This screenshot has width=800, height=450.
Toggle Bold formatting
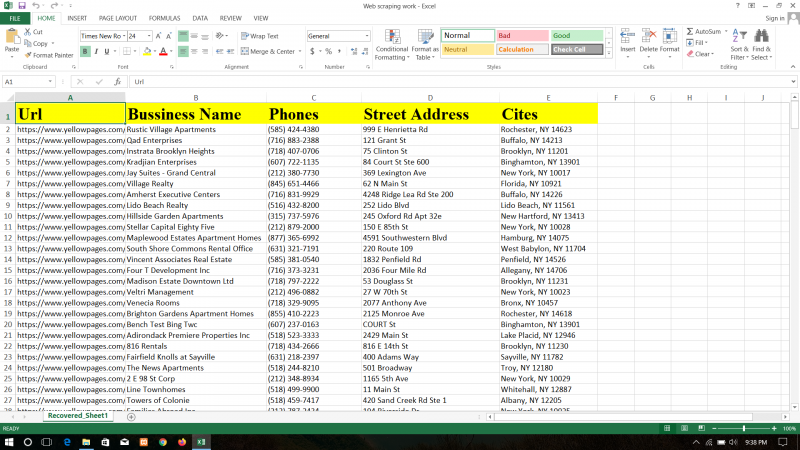click(x=85, y=51)
